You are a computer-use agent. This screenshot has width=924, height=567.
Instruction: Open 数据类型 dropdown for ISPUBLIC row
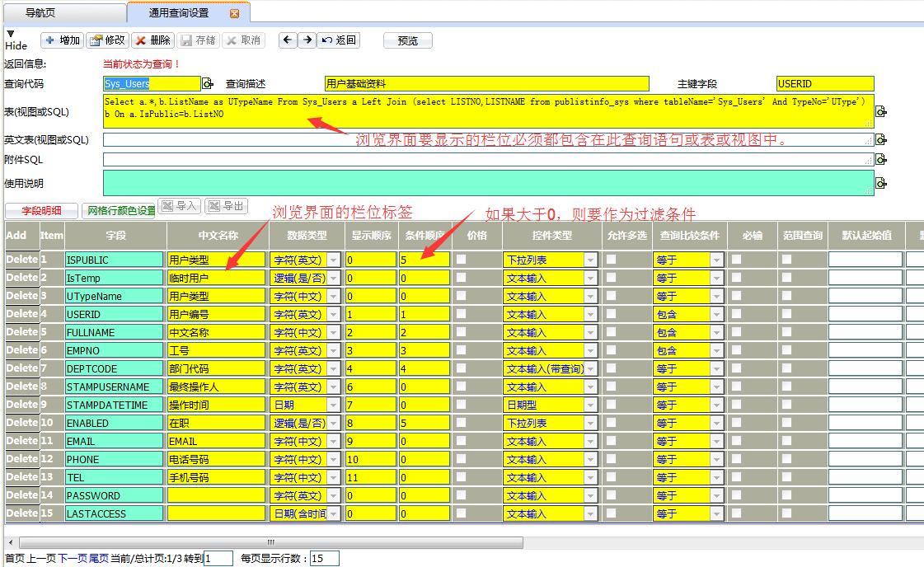(333, 260)
